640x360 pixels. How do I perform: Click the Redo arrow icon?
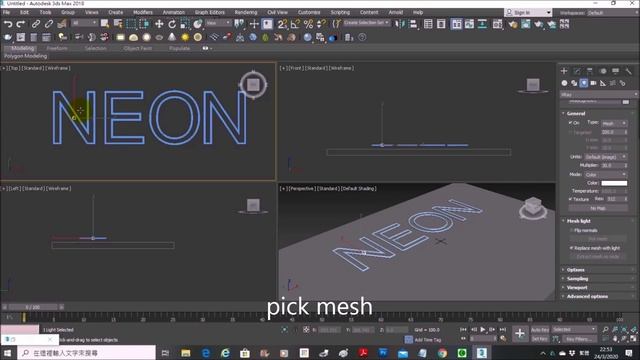pos(20,24)
